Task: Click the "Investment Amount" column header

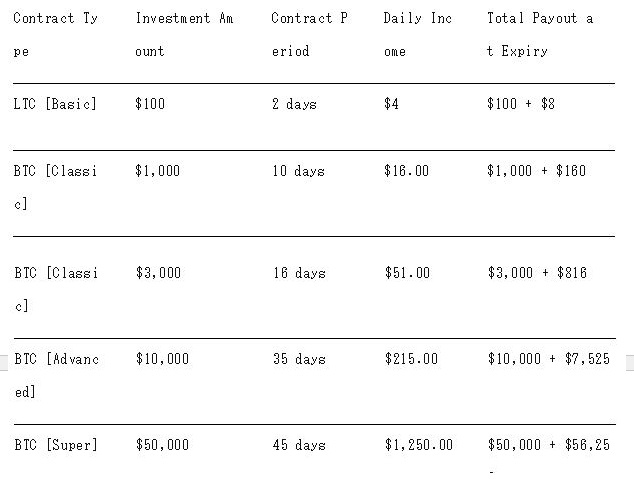Action: point(184,35)
